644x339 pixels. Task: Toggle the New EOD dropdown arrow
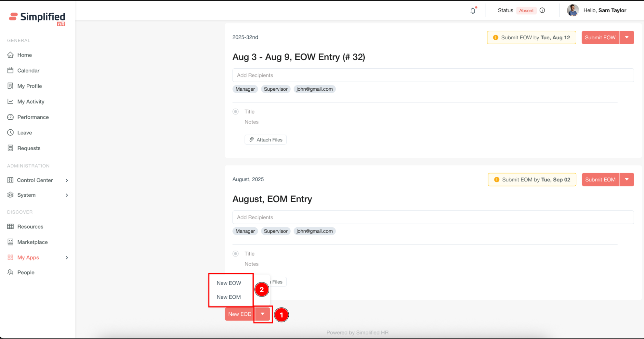[263, 314]
